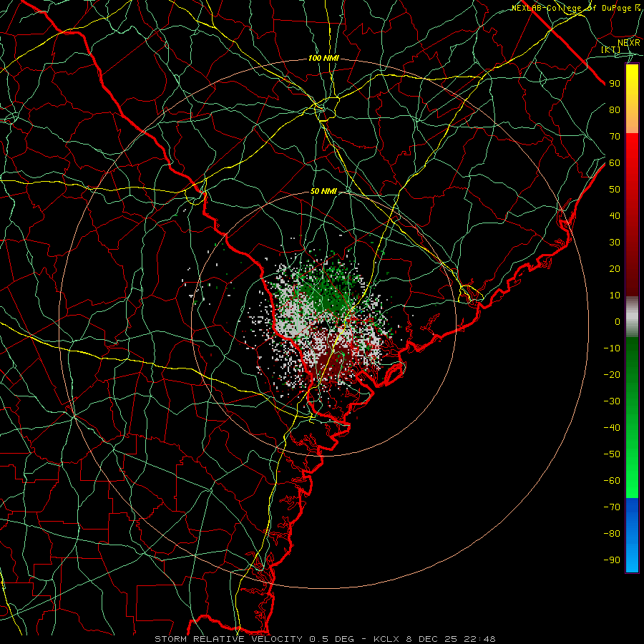Select the 50 value on the velocity scale
This screenshot has height=644, width=644.
tap(615, 190)
